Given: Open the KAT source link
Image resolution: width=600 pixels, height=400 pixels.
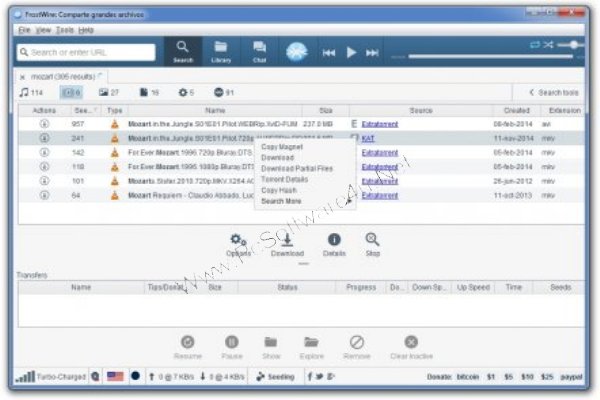Looking at the screenshot, I should (x=368, y=138).
